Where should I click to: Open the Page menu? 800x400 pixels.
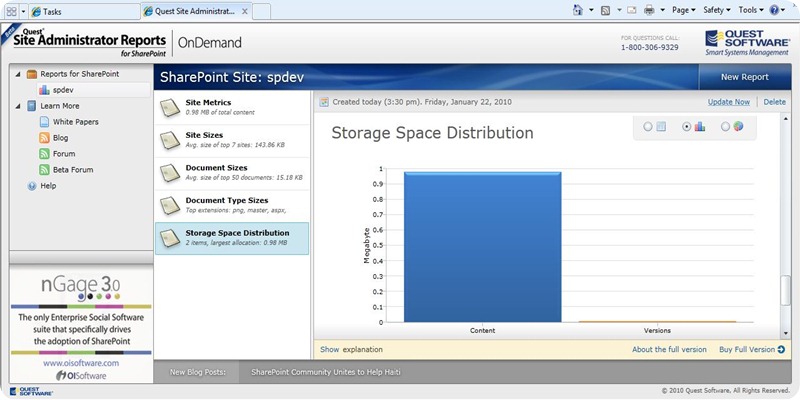684,10
